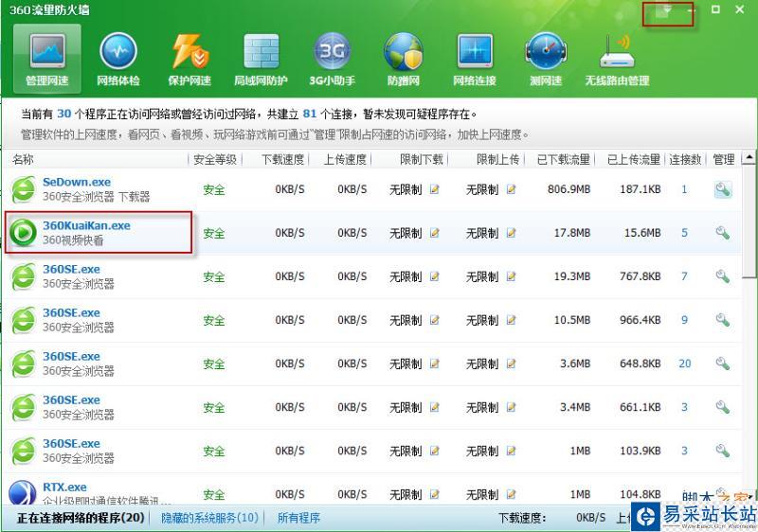Screen dimensions: 758x532
Task: Open the connection count 9 link
Action: 684,320
